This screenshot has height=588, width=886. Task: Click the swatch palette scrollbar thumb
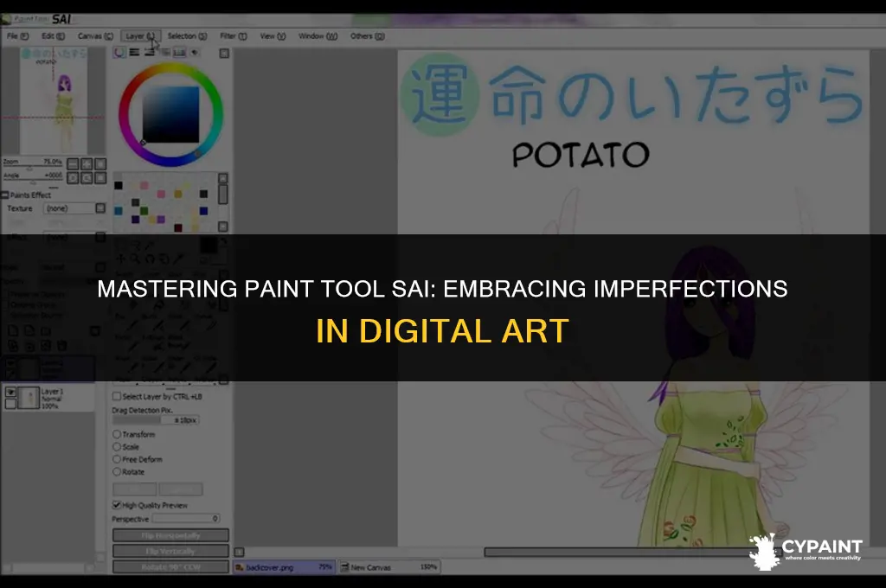223,194
